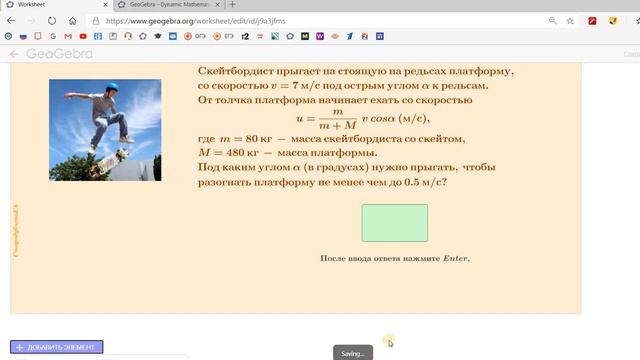Click the geogebra.org address bar
This screenshot has width=640, height=360.
[x=318, y=21]
